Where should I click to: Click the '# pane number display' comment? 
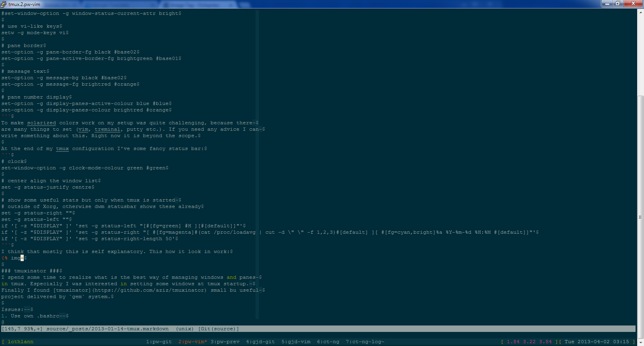pos(37,97)
